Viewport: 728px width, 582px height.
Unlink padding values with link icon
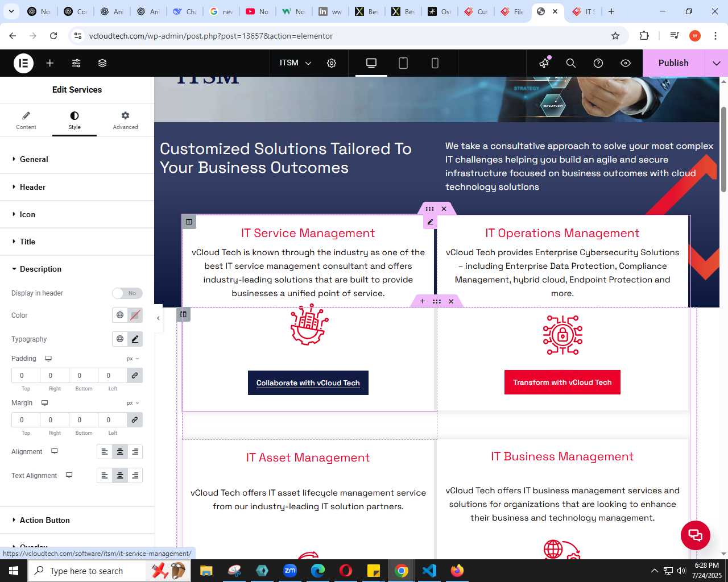coord(135,376)
